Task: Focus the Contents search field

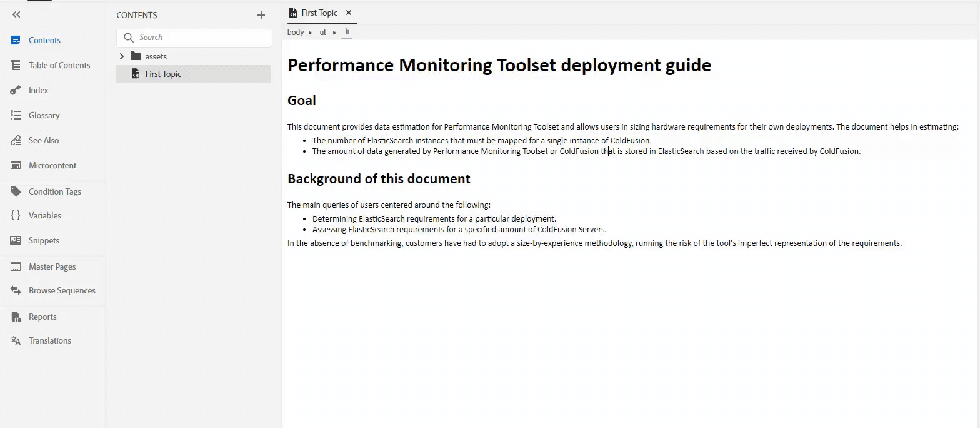Action: tap(194, 38)
